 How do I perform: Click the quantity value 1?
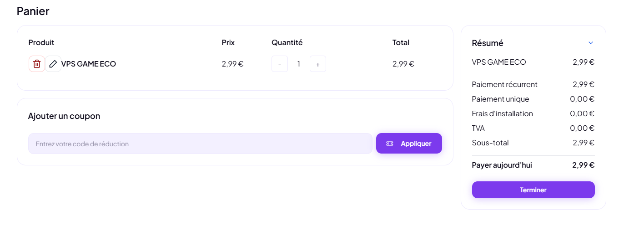[299, 64]
